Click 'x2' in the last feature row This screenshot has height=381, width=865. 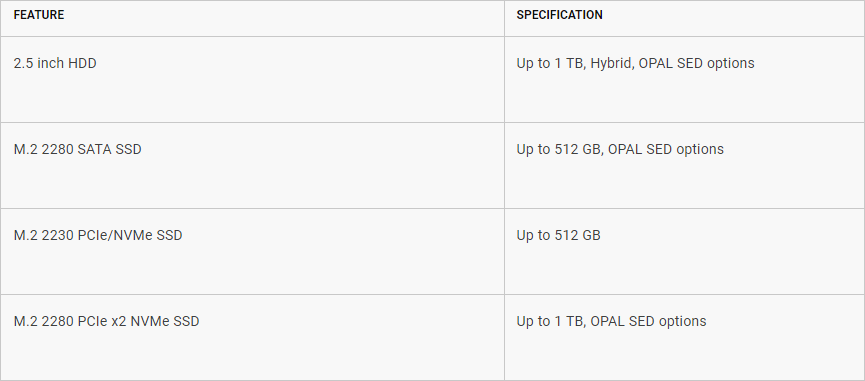click(118, 321)
